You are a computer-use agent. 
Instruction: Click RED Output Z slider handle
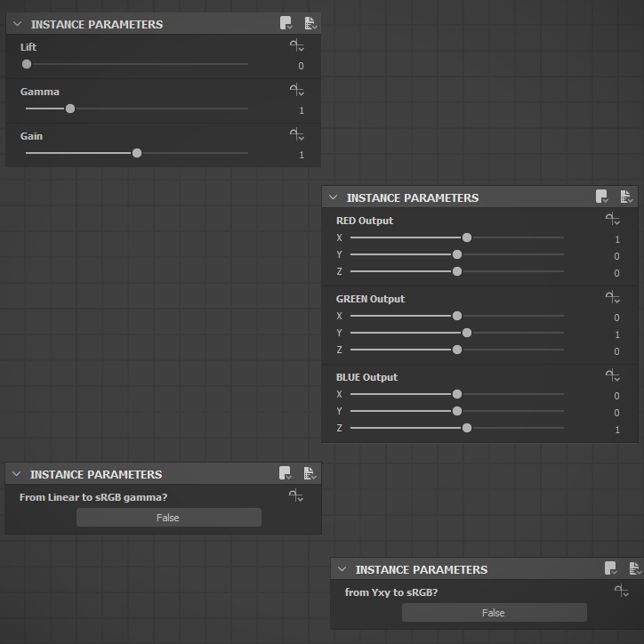456,271
